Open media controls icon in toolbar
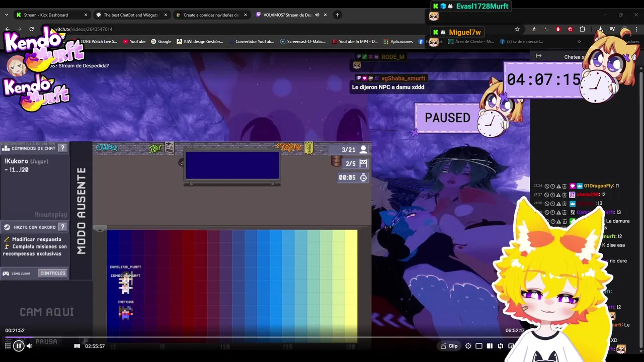644x362 pixels. point(612,29)
